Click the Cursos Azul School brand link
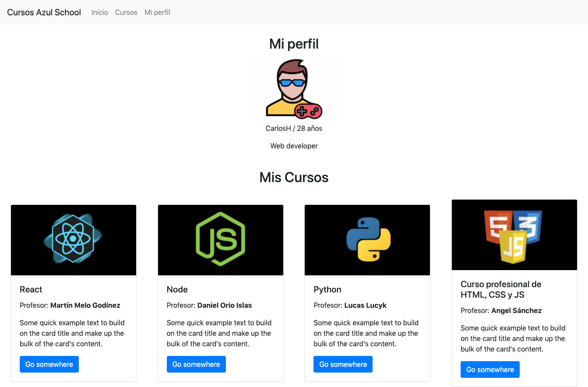The height and width of the screenshot is (387, 588). point(44,12)
